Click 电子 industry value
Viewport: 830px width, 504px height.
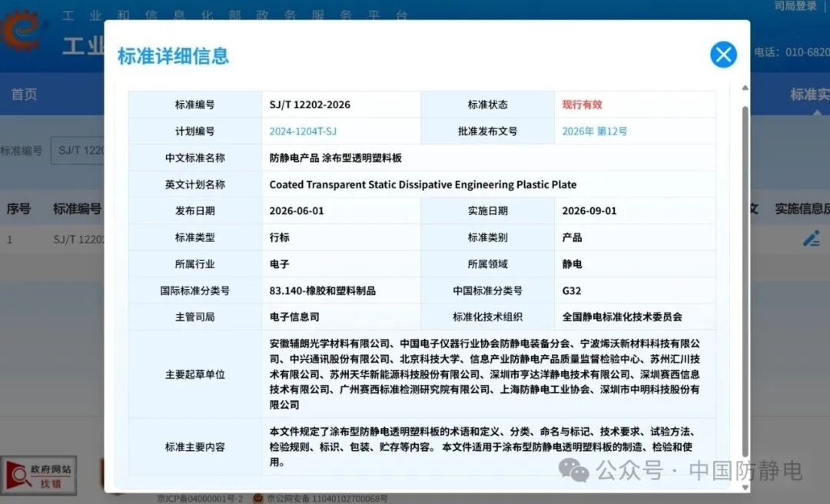[280, 264]
